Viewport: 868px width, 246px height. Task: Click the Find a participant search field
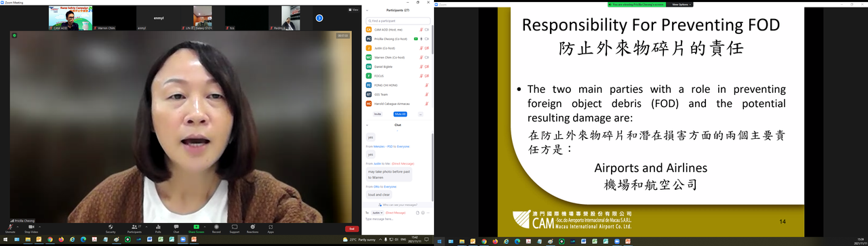(398, 21)
